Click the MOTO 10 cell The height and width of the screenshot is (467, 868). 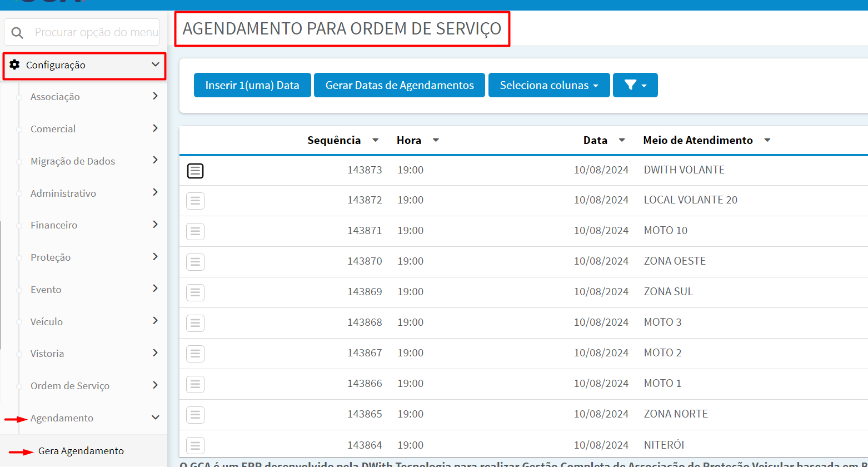pyautogui.click(x=666, y=230)
